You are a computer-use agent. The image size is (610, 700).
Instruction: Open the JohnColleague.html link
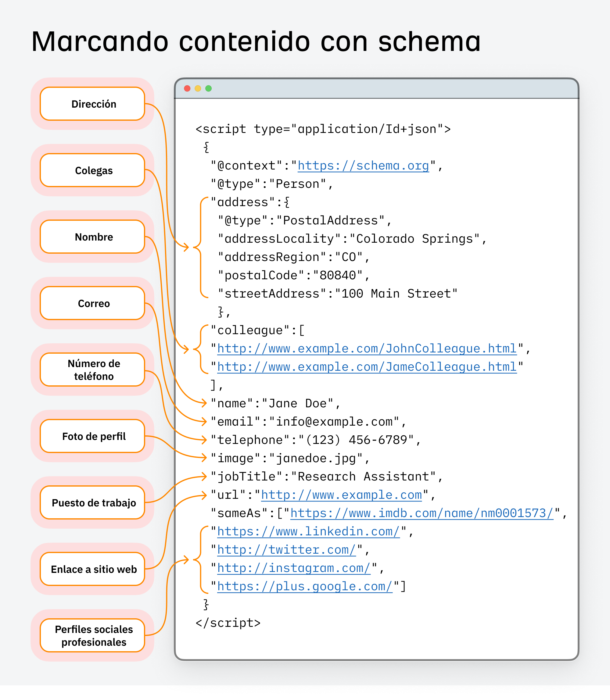point(367,349)
